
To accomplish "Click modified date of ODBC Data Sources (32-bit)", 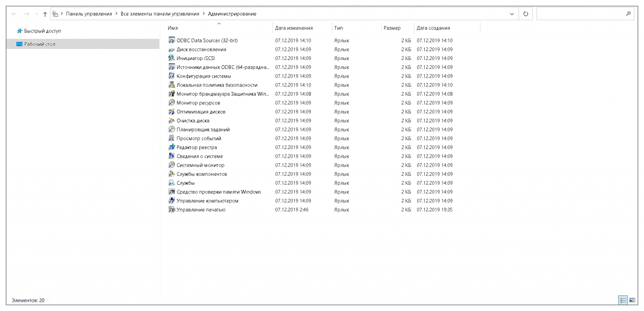I will [x=293, y=41].
